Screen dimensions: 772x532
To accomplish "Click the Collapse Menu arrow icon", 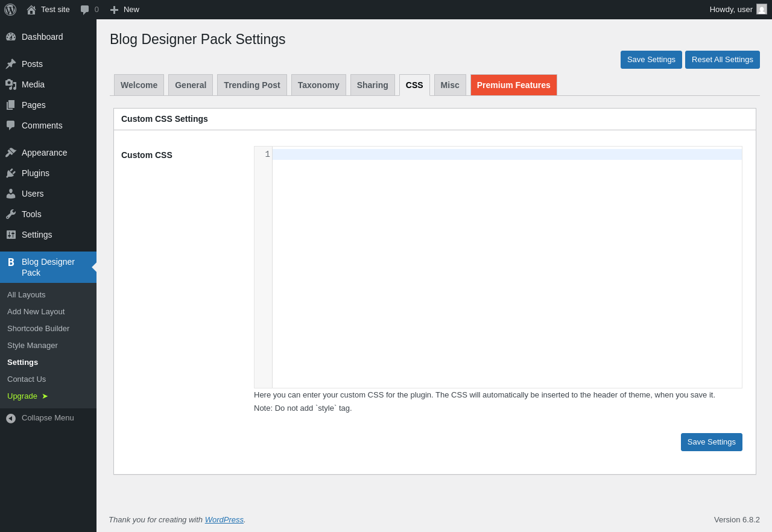I will [x=11, y=418].
